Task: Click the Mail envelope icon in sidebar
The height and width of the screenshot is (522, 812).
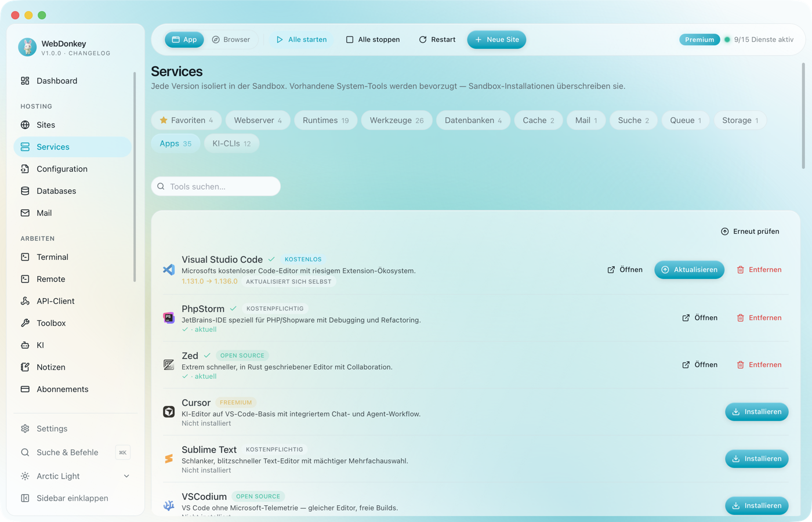Action: coord(25,213)
